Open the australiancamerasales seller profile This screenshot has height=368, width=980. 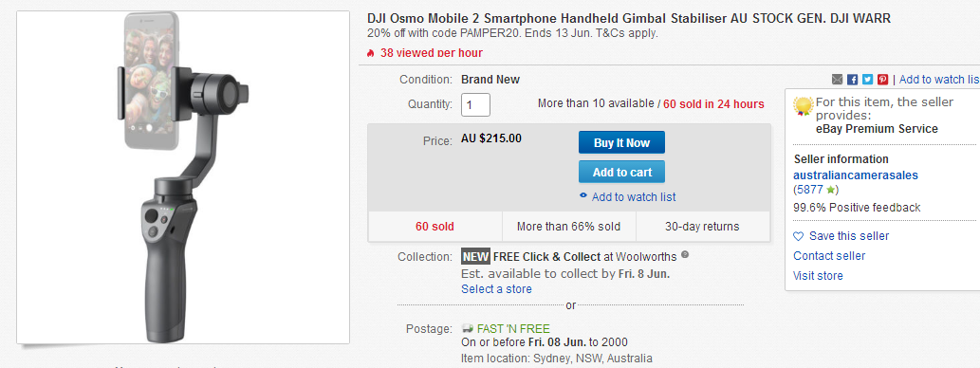coord(856,175)
